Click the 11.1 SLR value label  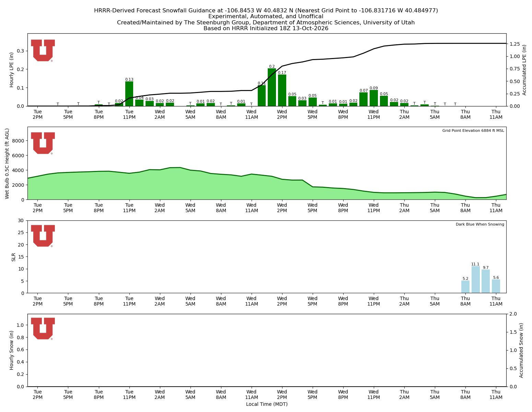(x=475, y=264)
